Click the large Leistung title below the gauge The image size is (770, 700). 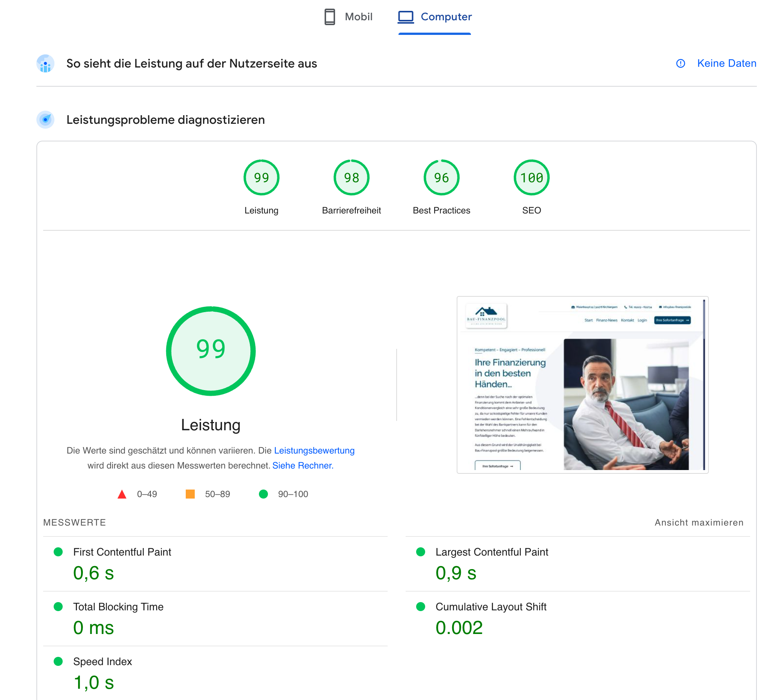(x=211, y=425)
